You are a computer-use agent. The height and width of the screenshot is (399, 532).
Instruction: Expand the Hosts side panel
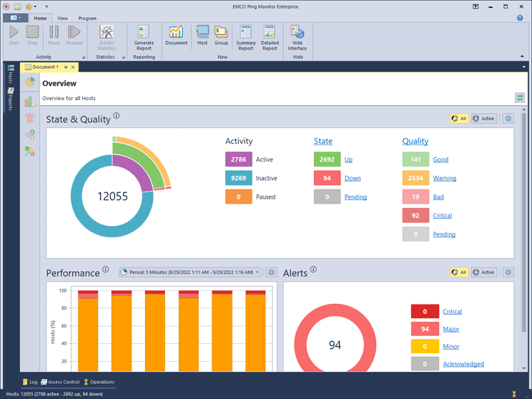click(x=11, y=74)
